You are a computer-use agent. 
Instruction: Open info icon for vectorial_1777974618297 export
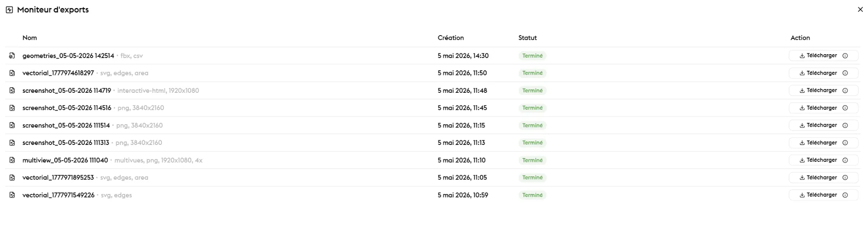tap(845, 73)
